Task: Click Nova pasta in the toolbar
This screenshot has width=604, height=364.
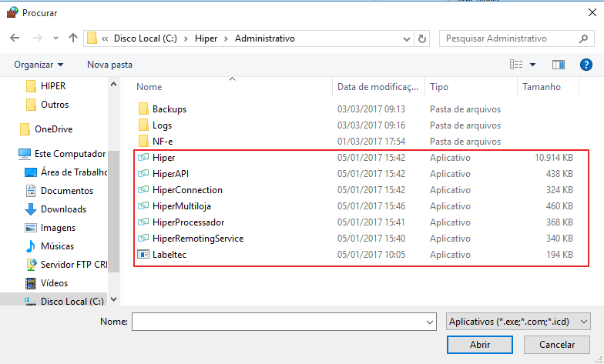Action: coord(109,65)
